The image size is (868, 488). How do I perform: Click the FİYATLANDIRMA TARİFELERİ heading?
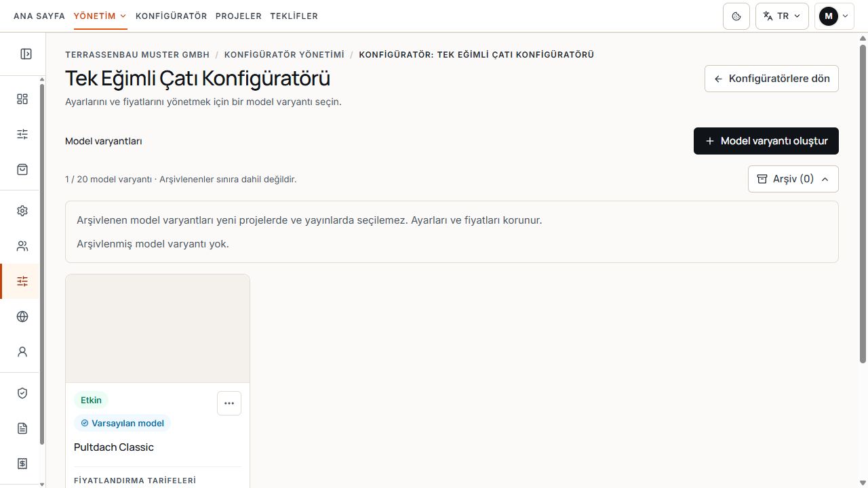pos(135,481)
